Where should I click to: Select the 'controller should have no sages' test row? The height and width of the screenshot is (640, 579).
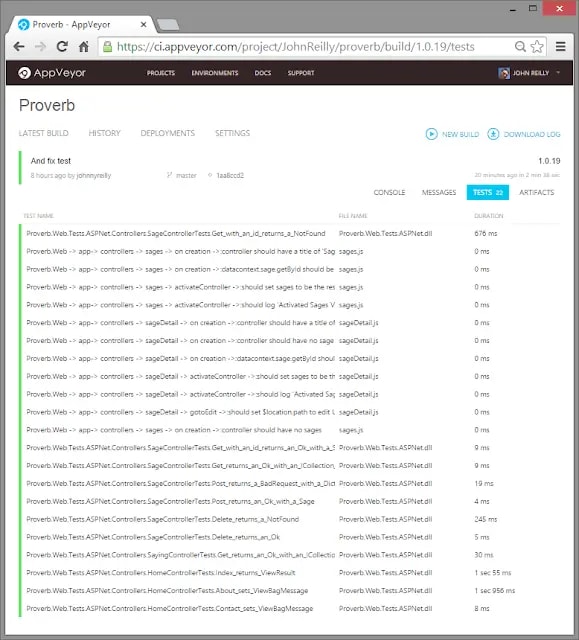(291, 430)
